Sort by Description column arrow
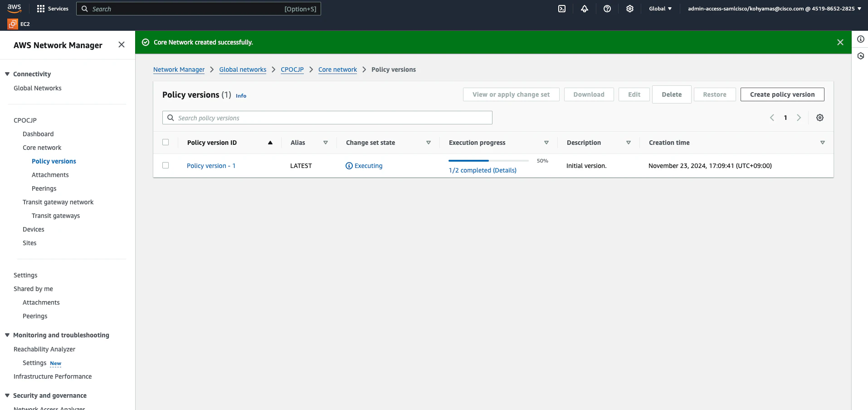The image size is (868, 410). (629, 143)
